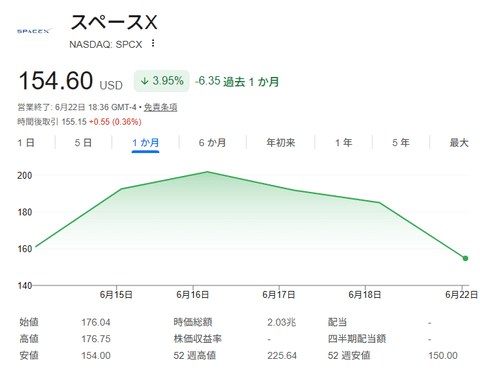The width and height of the screenshot is (480, 372).
Task: Click the down-arrow 3.95% change badge
Action: click(162, 81)
